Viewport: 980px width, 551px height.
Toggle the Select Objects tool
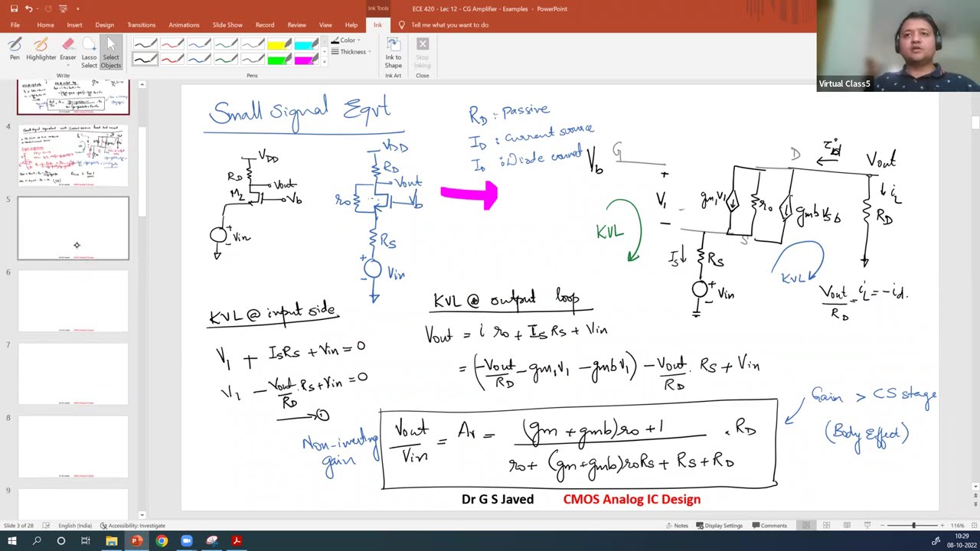click(111, 52)
